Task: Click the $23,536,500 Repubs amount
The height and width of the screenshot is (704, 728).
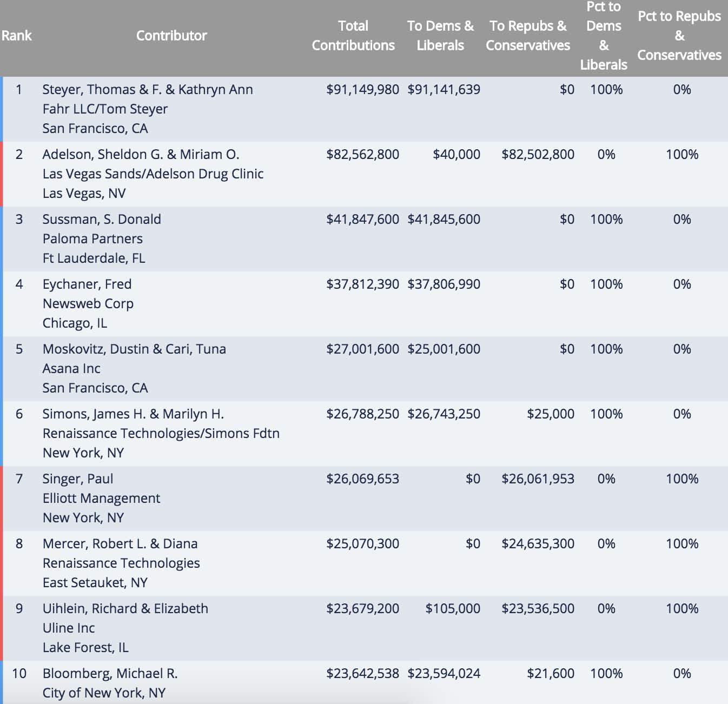Action: point(538,608)
